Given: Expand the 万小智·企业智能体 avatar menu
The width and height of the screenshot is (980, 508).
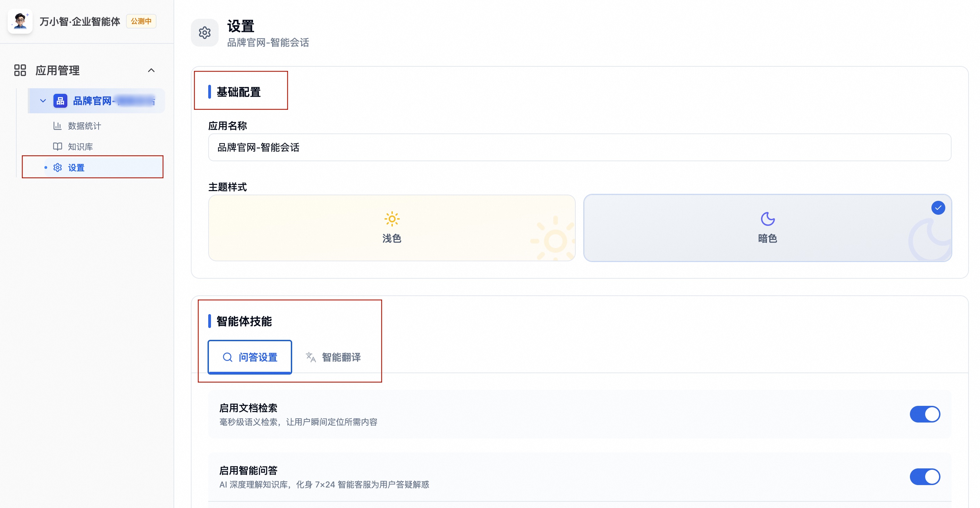Looking at the screenshot, I should pyautogui.click(x=20, y=21).
